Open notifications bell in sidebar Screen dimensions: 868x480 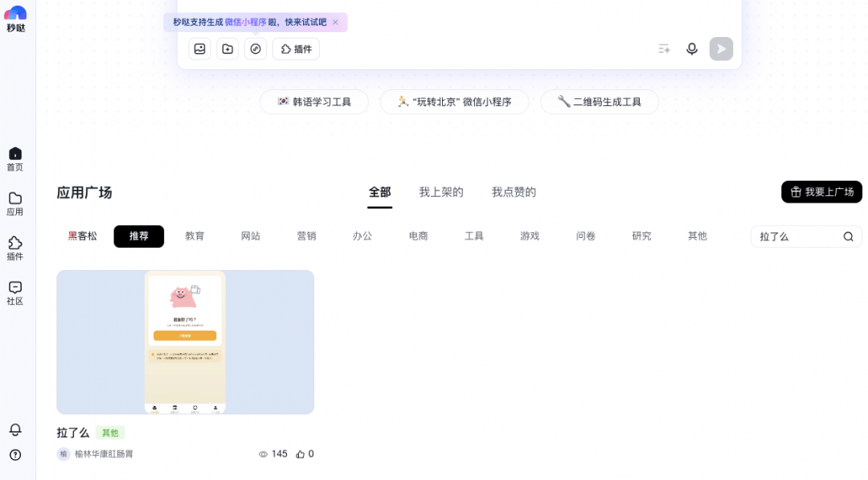click(15, 429)
